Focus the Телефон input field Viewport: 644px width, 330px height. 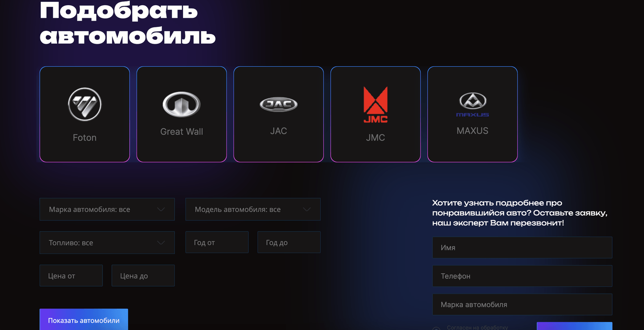[522, 276]
